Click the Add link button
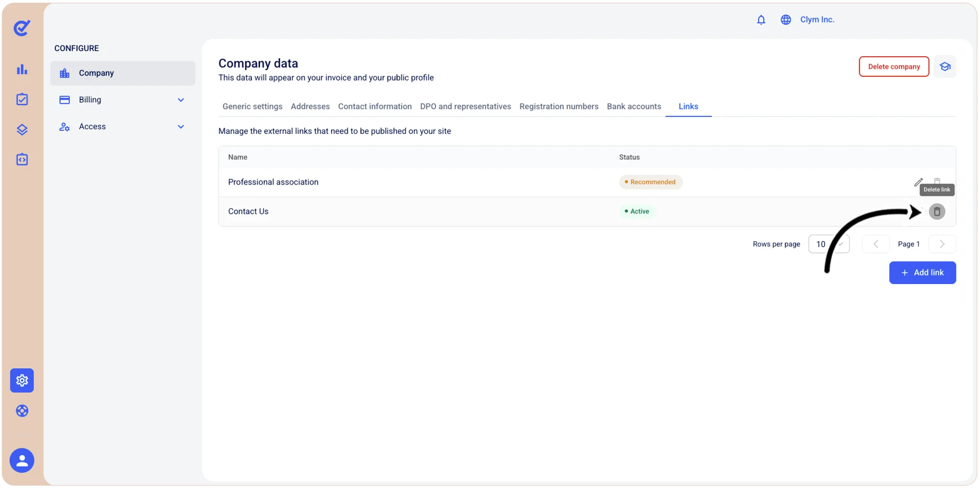This screenshot has width=980, height=488. (922, 273)
